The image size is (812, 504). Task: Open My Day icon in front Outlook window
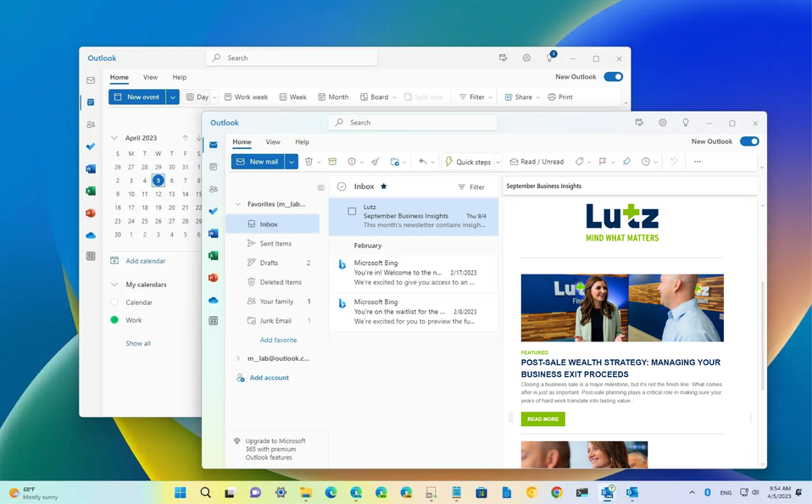640,123
